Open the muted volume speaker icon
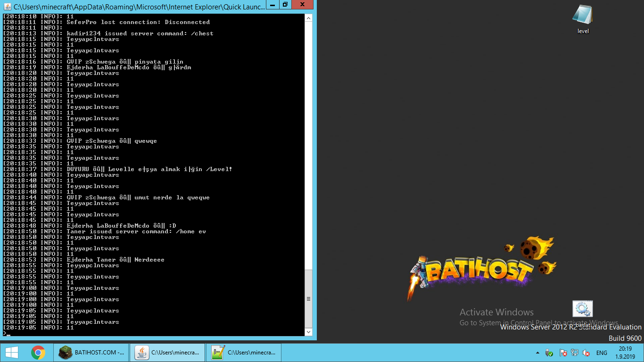The height and width of the screenshot is (362, 644). coord(586,353)
